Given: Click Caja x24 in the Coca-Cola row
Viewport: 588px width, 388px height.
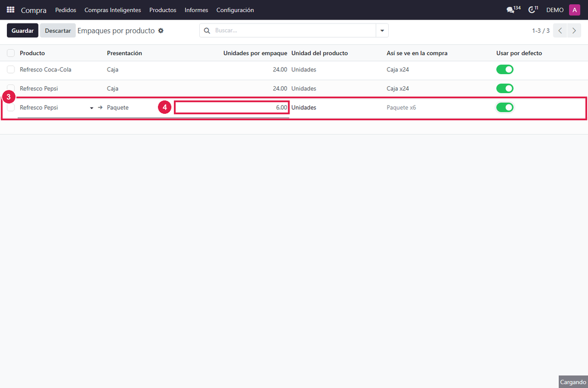Looking at the screenshot, I should 397,70.
